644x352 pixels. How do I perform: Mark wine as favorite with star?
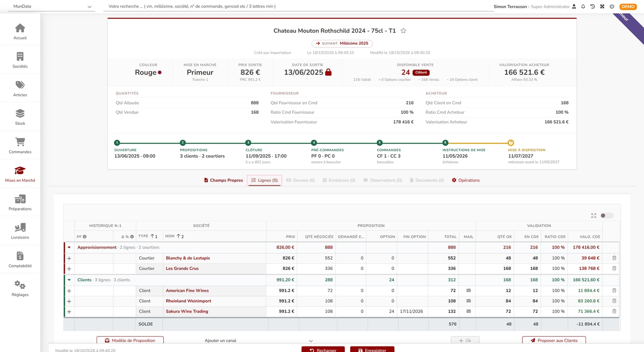pos(403,31)
